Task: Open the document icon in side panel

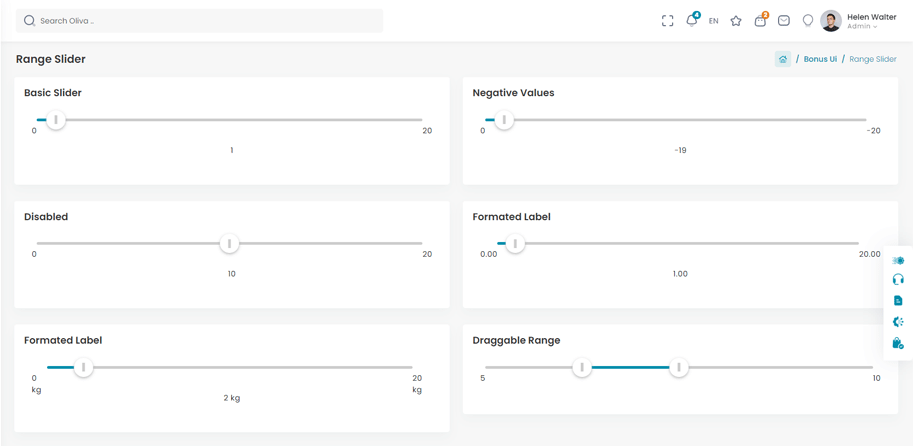Action: (898, 301)
